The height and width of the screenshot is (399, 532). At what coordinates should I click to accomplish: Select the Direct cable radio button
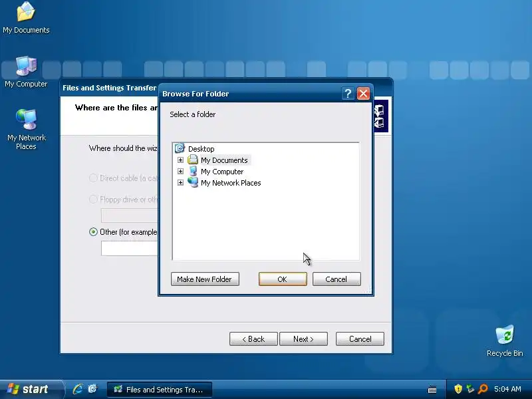click(x=93, y=178)
